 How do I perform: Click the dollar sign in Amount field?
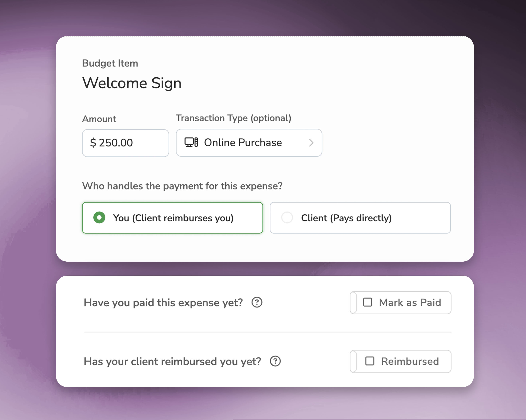[93, 143]
